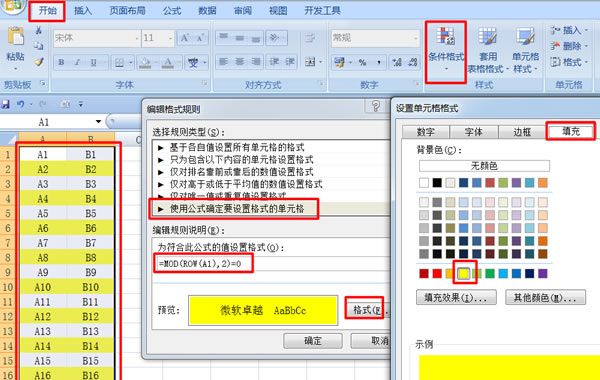
Task: Click the 填充效果 button
Action: [x=456, y=297]
